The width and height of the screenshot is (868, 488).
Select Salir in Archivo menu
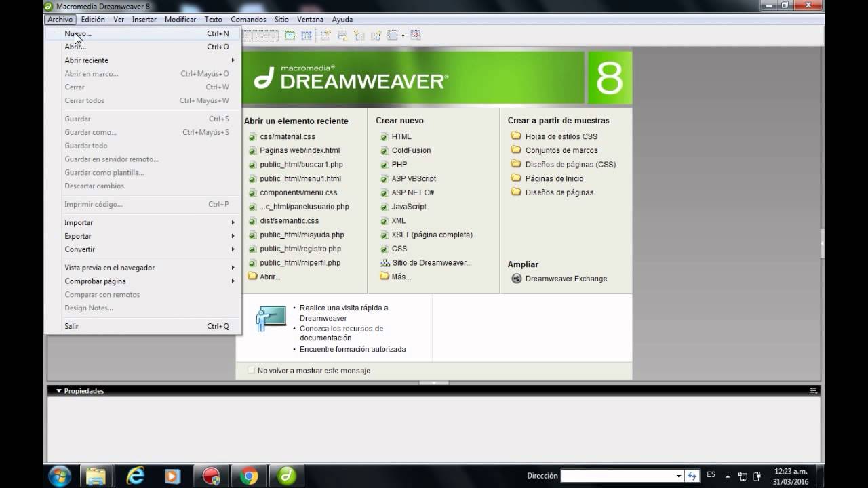[x=142, y=326]
